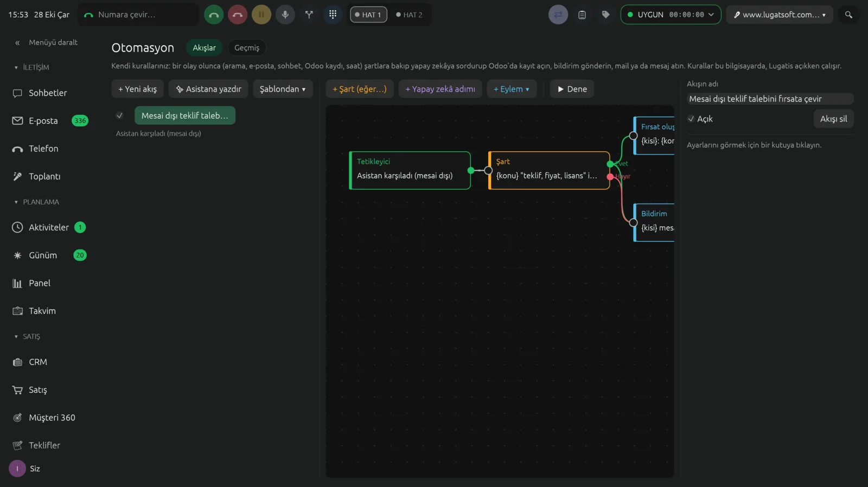Click the green answer call icon

coord(214,15)
